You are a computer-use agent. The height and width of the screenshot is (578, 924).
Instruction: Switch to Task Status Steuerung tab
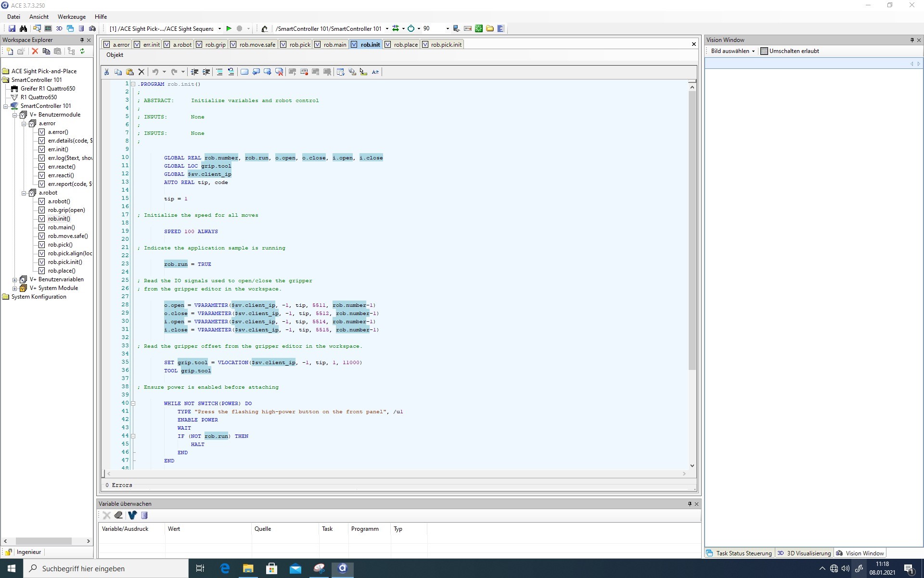(x=739, y=553)
